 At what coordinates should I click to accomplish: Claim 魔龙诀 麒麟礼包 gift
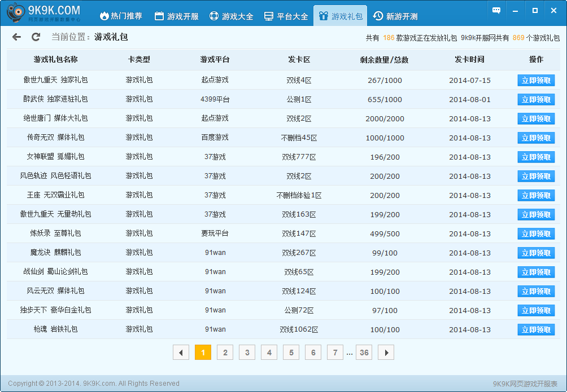coord(536,253)
